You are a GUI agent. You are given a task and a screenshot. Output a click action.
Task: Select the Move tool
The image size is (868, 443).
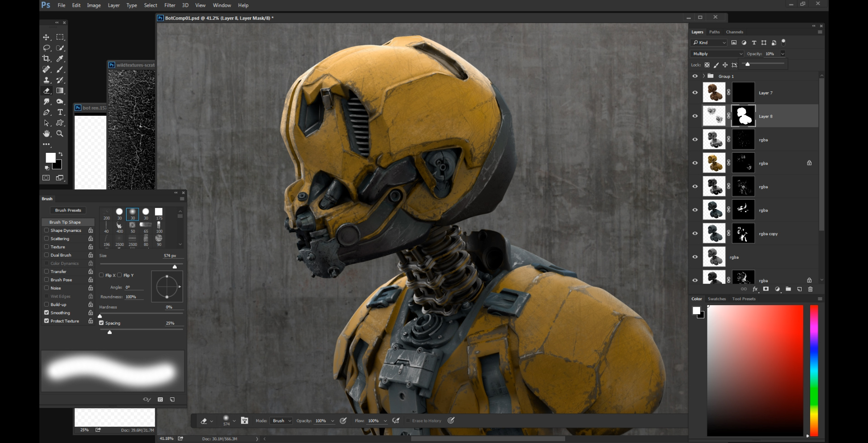tap(46, 37)
